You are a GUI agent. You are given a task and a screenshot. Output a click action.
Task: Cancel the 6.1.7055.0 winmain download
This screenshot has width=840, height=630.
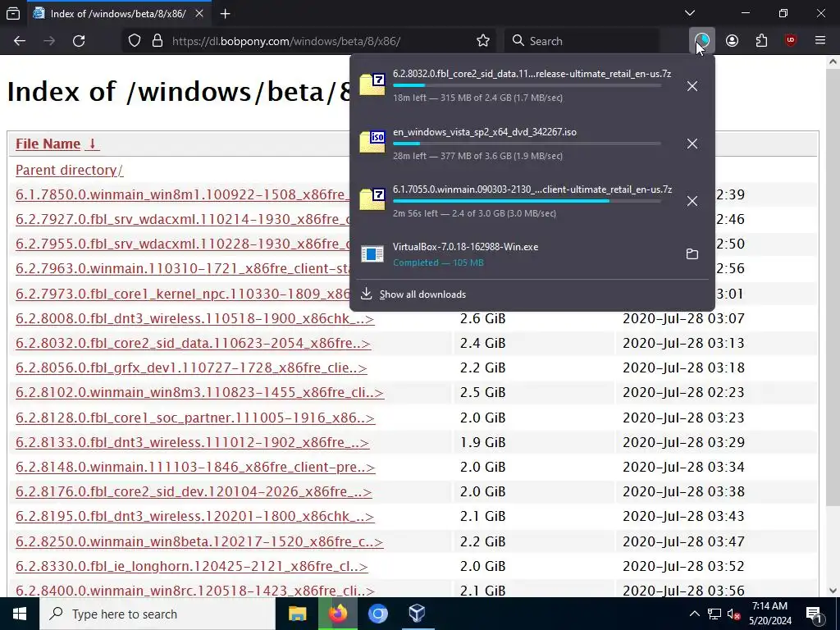tap(692, 201)
